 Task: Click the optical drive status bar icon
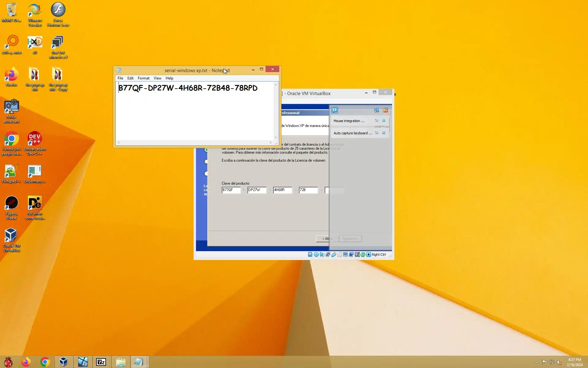[316, 255]
